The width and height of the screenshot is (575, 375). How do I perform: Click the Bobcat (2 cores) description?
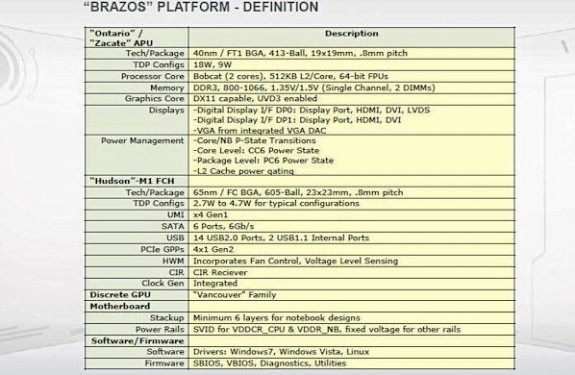pos(290,77)
